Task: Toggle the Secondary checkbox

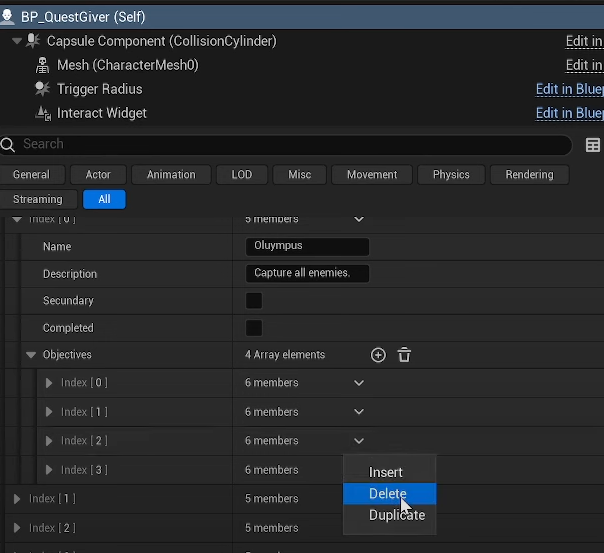Action: (x=254, y=301)
